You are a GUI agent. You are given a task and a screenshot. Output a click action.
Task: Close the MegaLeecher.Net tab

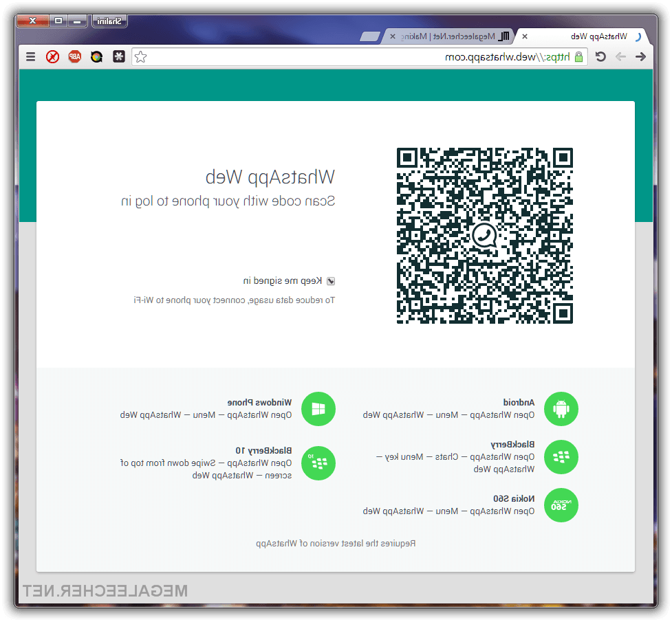pos(393,37)
